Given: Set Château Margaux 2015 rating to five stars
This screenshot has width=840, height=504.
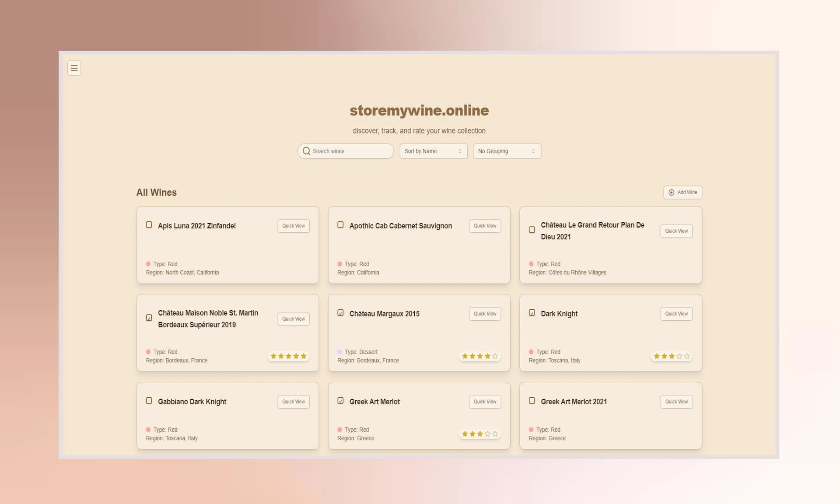Looking at the screenshot, I should 495,356.
